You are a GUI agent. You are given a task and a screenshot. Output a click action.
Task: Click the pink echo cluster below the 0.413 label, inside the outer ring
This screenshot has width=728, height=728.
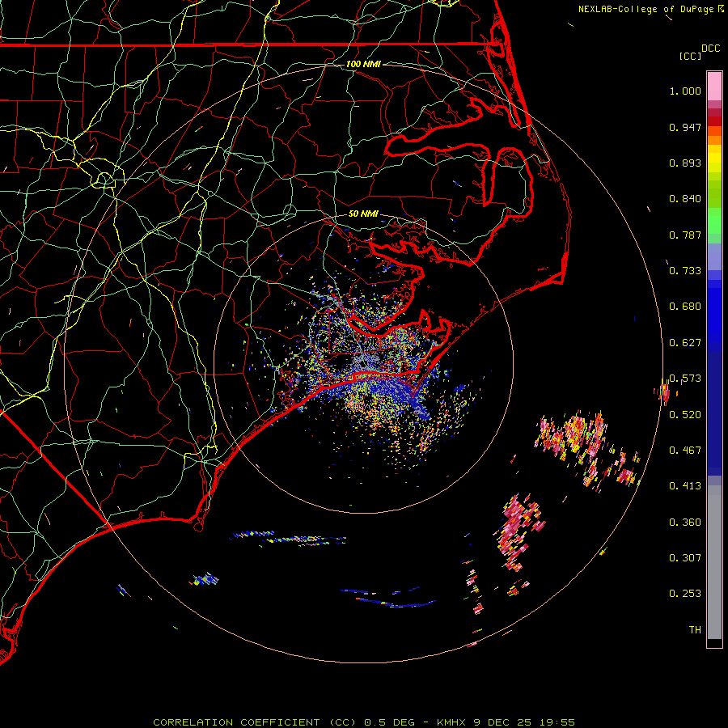[x=519, y=531]
